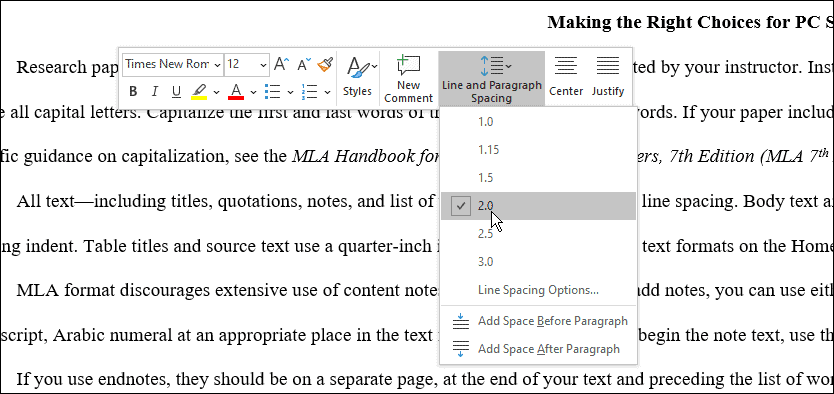This screenshot has height=394, width=834.
Task: Open the Times New Roman font dropdown
Action: [x=217, y=65]
